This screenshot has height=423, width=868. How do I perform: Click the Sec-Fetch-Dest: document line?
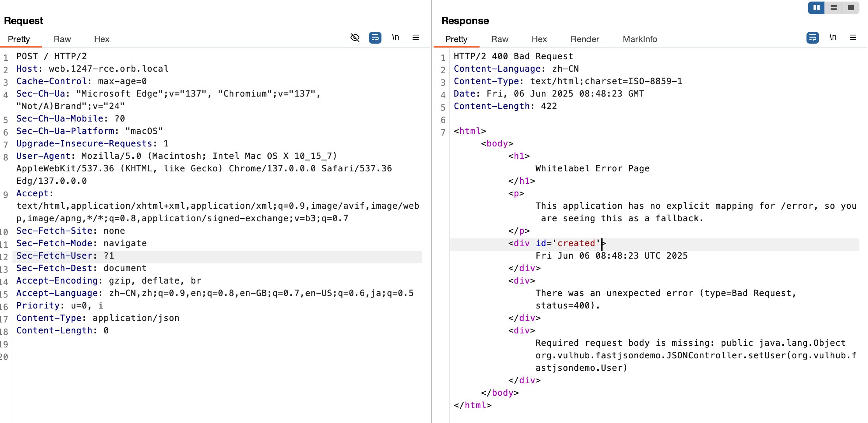click(x=81, y=268)
